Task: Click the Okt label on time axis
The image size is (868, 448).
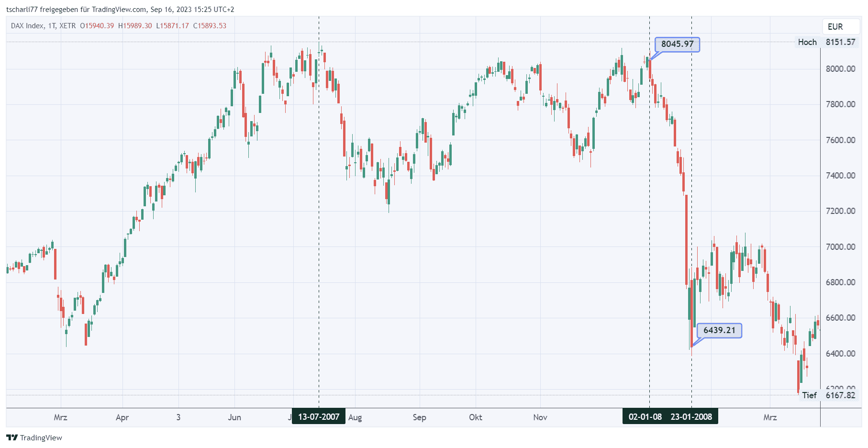Action: pyautogui.click(x=475, y=417)
